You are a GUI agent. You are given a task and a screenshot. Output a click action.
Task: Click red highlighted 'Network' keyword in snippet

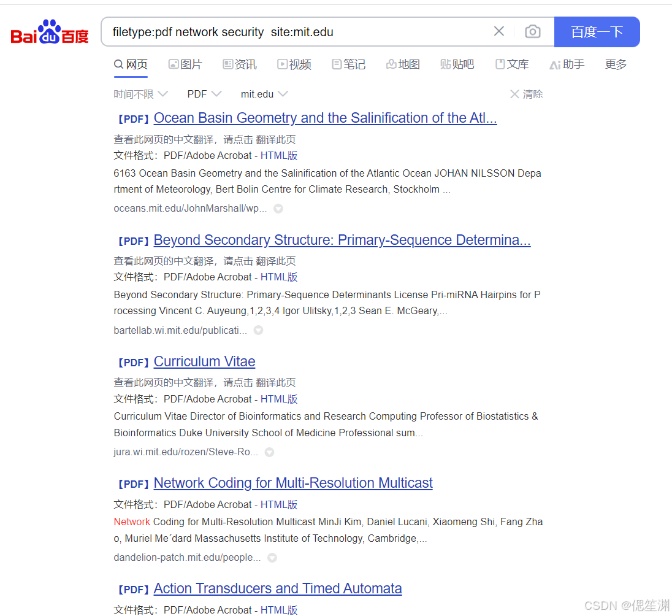[132, 522]
